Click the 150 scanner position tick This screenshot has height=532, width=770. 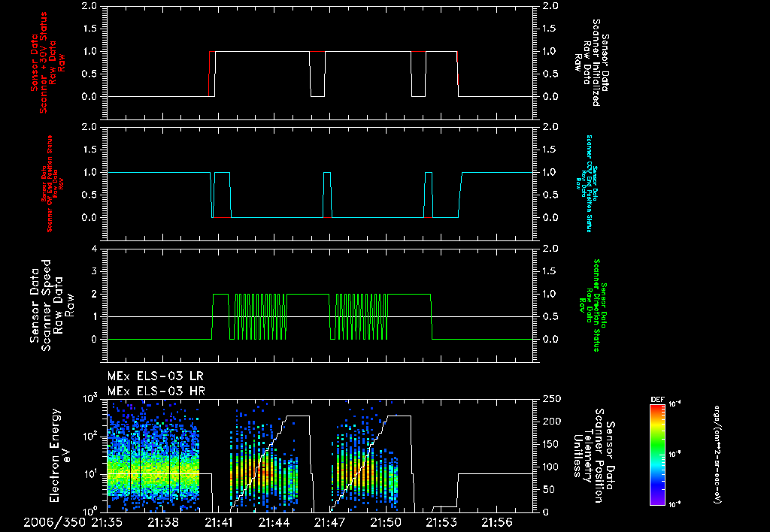coord(550,444)
